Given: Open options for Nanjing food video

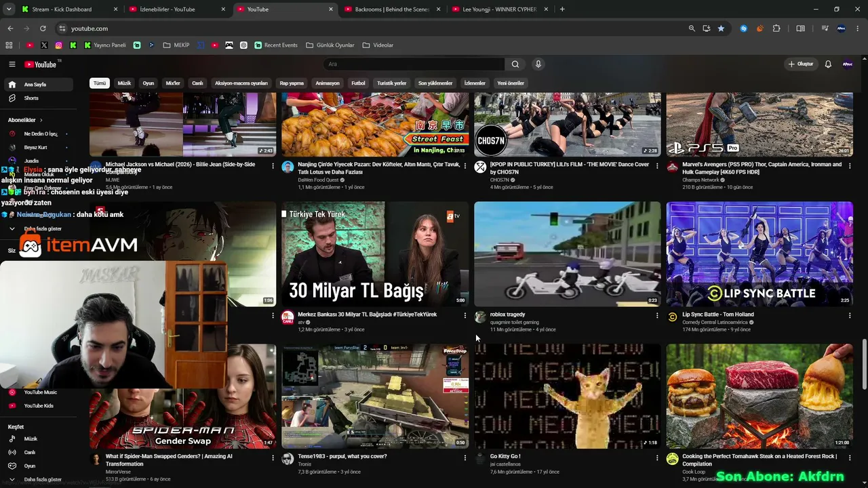Looking at the screenshot, I should pyautogui.click(x=465, y=165).
